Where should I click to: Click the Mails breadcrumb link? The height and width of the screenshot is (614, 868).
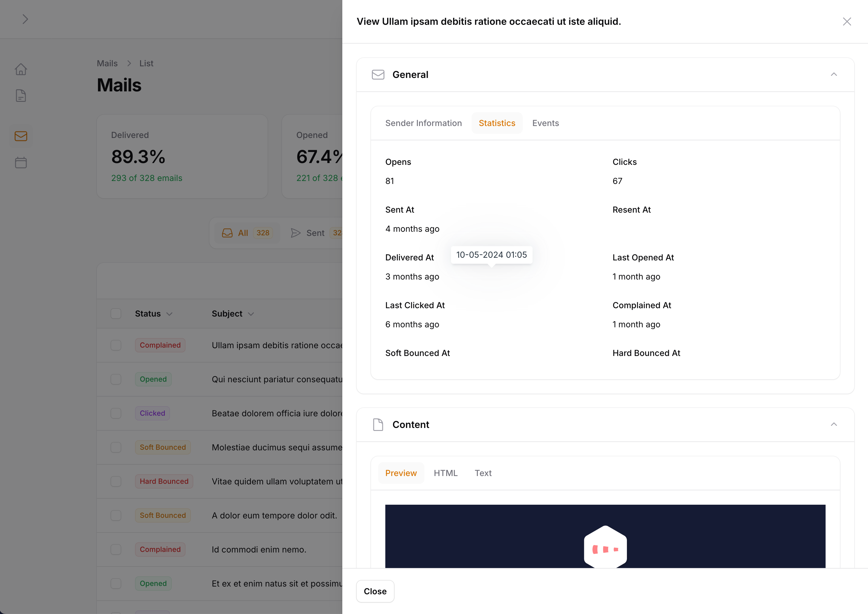pyautogui.click(x=107, y=64)
